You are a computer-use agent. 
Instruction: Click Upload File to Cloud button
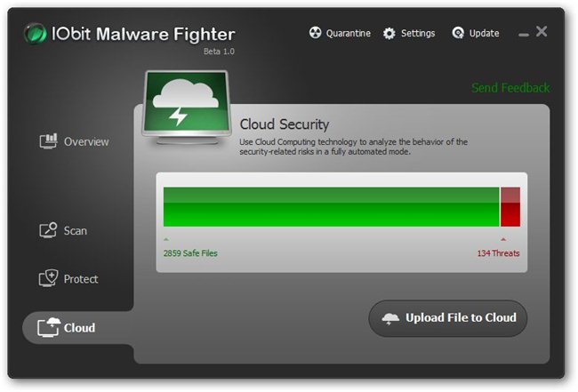[448, 318]
